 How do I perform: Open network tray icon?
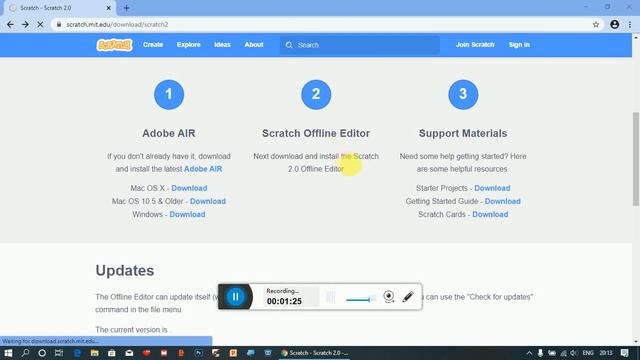point(564,353)
